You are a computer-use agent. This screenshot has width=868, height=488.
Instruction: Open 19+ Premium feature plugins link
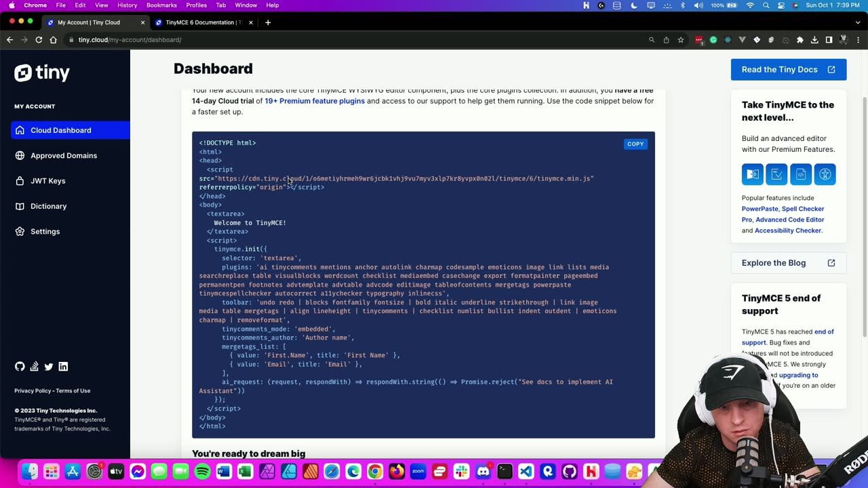point(315,101)
